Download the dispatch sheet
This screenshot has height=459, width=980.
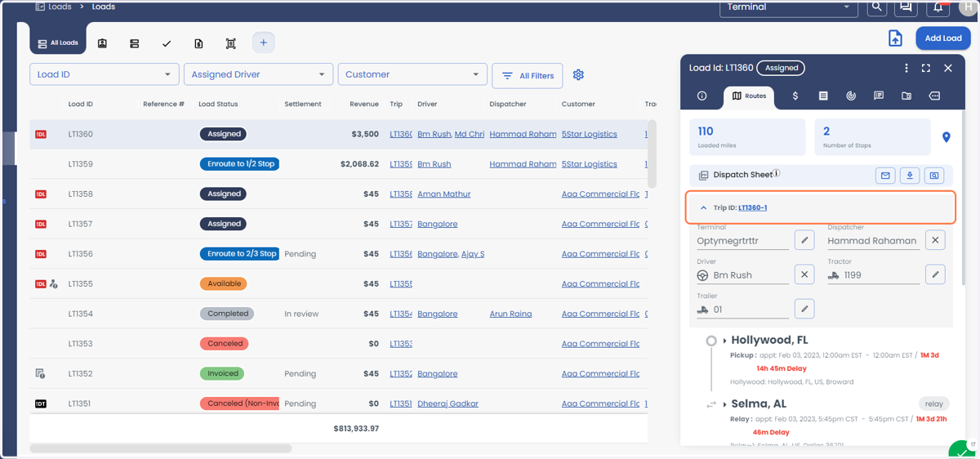(x=910, y=176)
